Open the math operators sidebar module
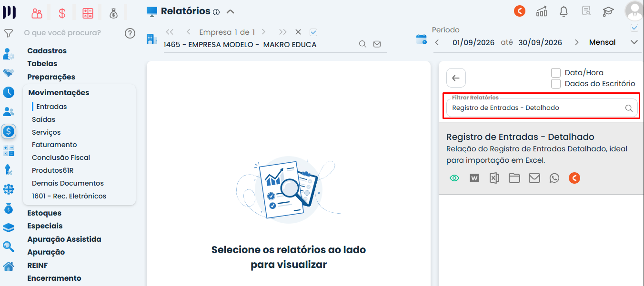Image resolution: width=644 pixels, height=286 pixels. (9, 150)
